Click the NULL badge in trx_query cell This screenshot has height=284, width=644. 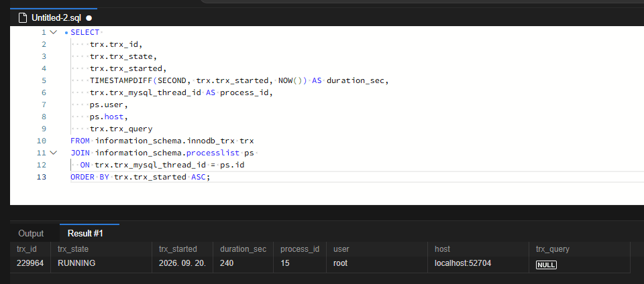pyautogui.click(x=546, y=265)
